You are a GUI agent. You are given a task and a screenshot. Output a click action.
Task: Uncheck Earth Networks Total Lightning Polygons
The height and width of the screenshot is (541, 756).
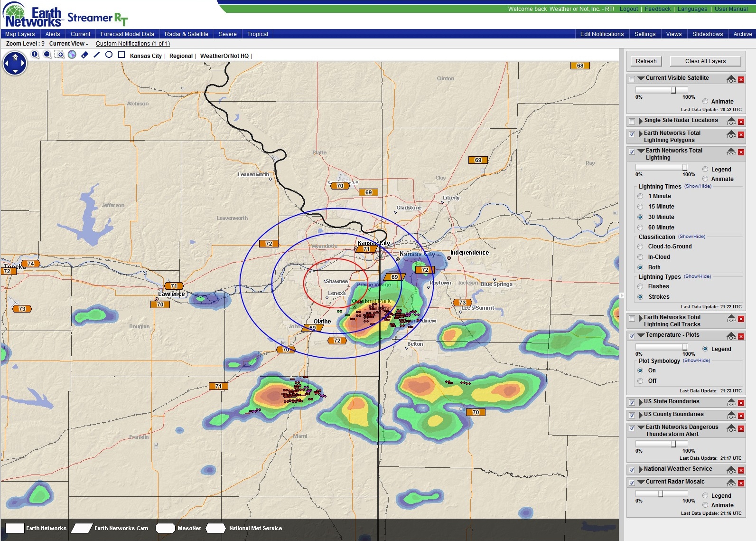point(632,134)
